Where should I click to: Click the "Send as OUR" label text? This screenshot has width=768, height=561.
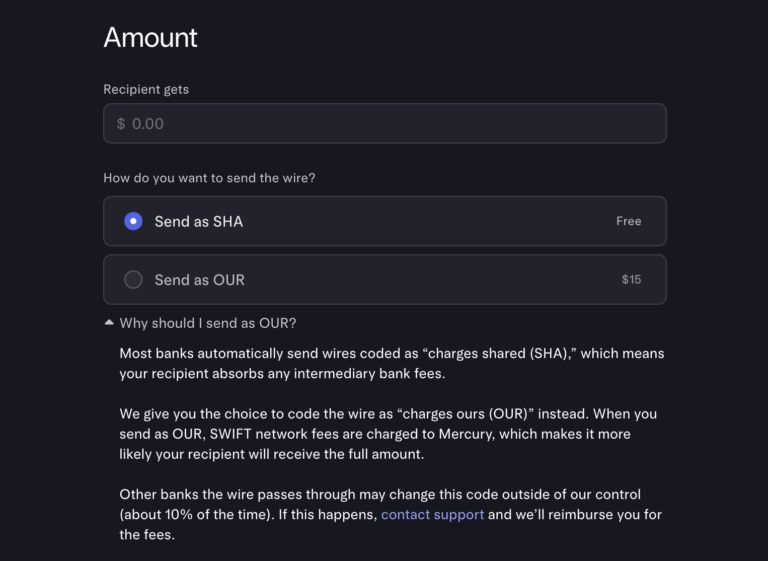pos(199,280)
